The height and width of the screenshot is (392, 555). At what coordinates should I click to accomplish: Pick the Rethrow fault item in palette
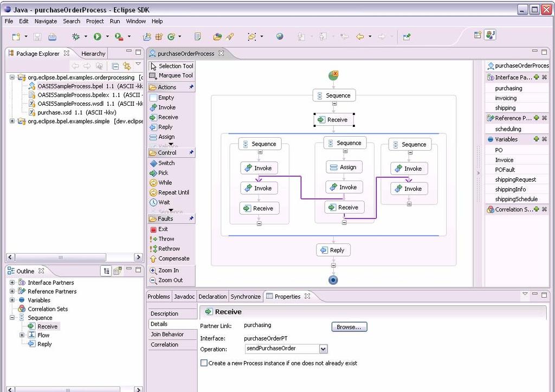tap(165, 248)
